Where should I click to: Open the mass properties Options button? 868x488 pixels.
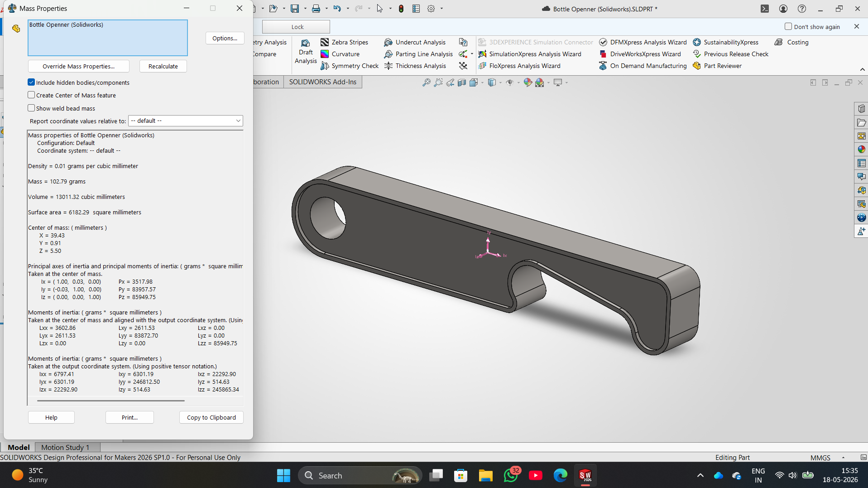[x=225, y=38]
